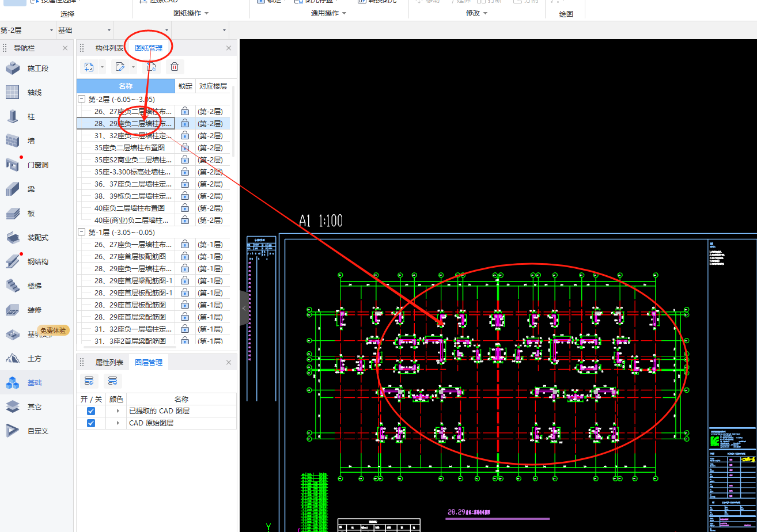
Task: Click the delete drawing trash icon
Action: [175, 67]
